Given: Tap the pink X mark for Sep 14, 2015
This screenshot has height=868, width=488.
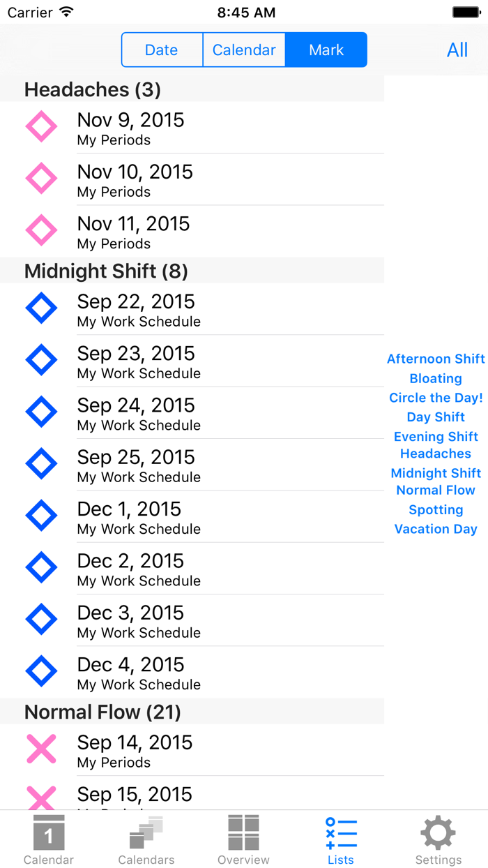Looking at the screenshot, I should coord(41,749).
